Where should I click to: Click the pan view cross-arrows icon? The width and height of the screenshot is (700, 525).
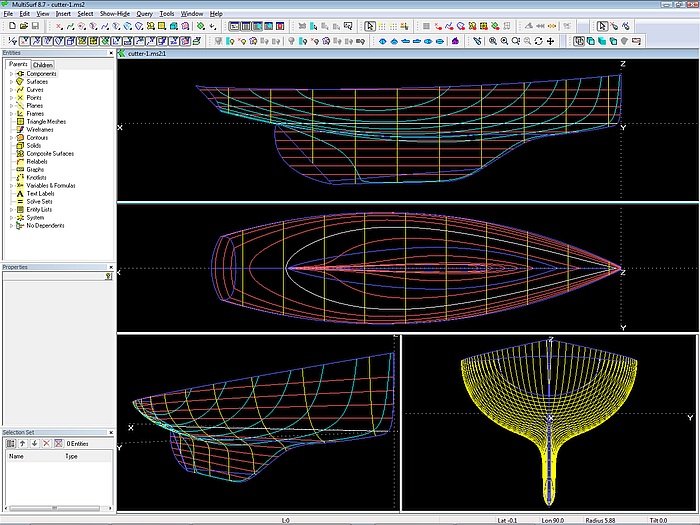click(551, 41)
